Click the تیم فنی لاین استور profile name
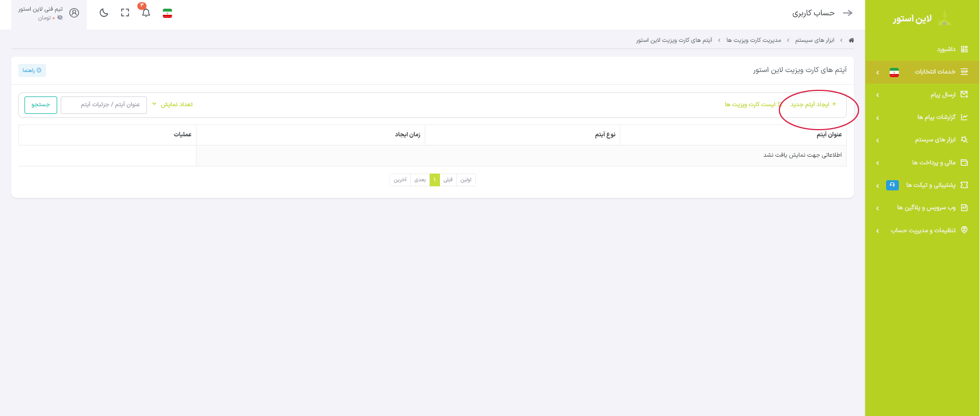980x416 pixels. pyautogui.click(x=41, y=9)
